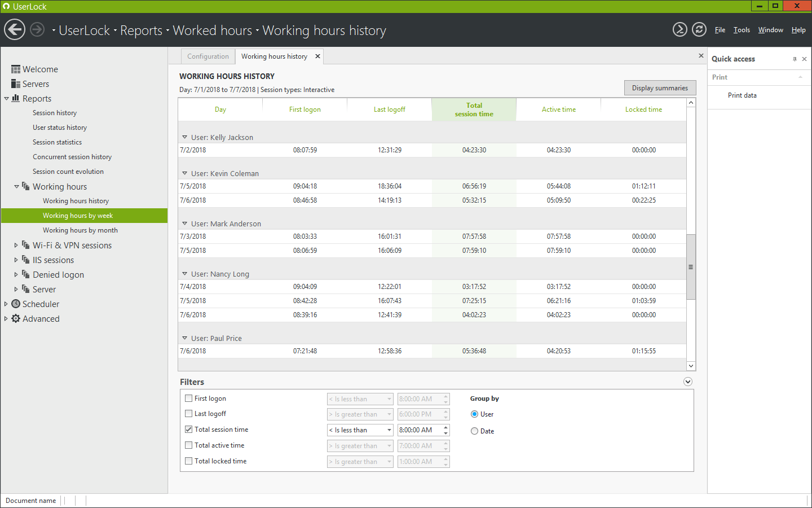Click the Working hours folder icon
812x508 pixels.
pos(26,186)
